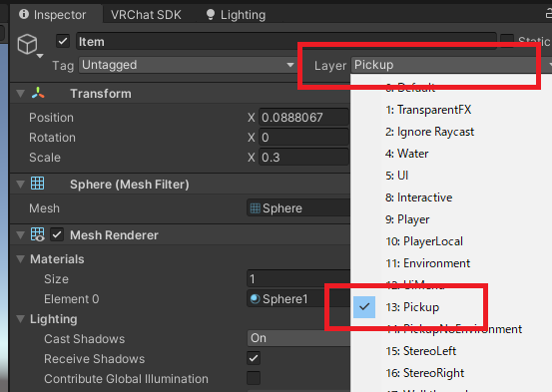
Task: Uncheck Receive Shadows
Action: pyautogui.click(x=254, y=358)
